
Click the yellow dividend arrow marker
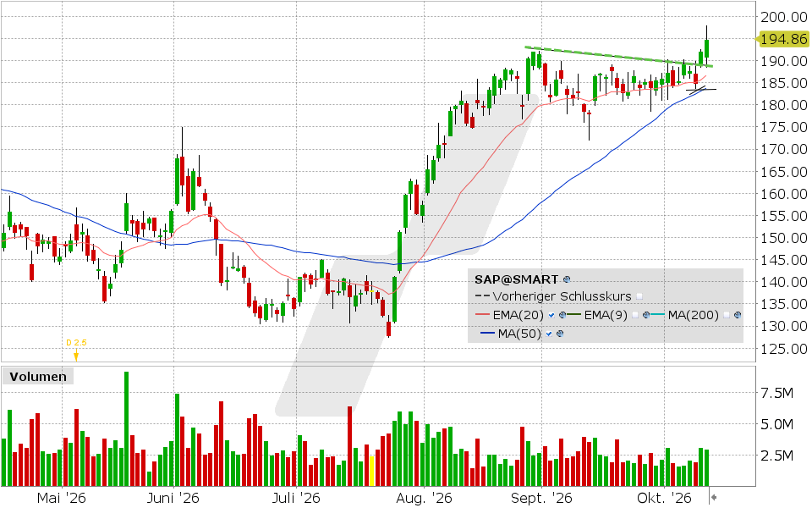click(76, 356)
